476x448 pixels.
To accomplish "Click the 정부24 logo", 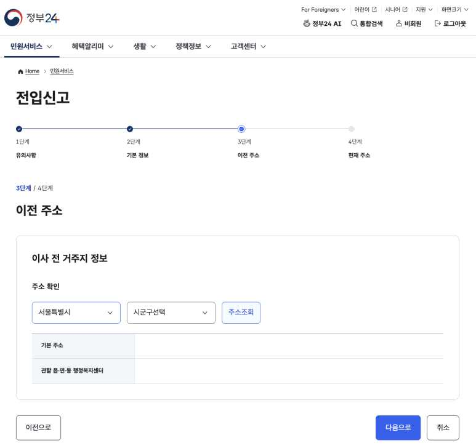I will tap(31, 18).
